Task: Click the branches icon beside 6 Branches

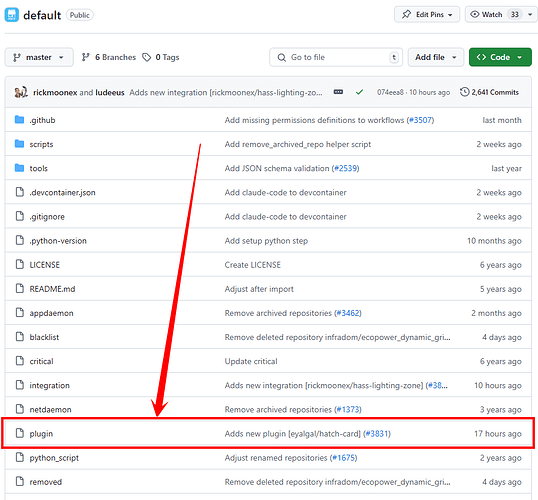Action: (x=85, y=57)
